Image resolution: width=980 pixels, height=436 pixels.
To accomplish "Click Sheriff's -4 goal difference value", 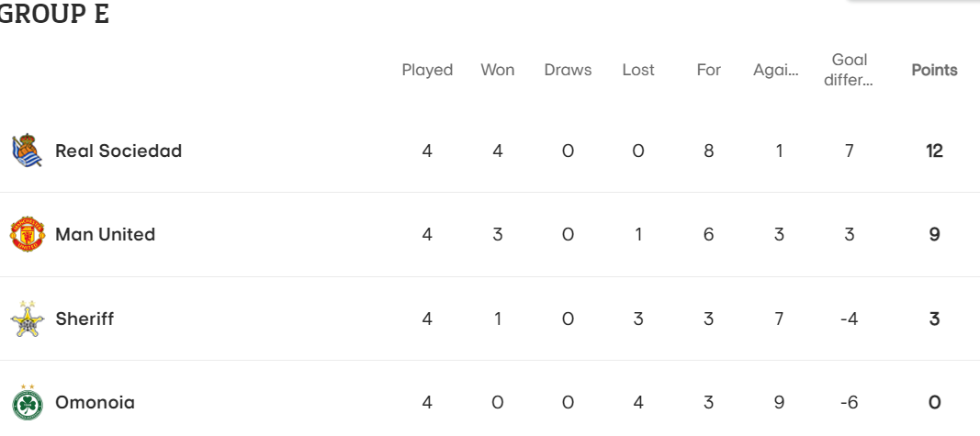I will [x=849, y=319].
